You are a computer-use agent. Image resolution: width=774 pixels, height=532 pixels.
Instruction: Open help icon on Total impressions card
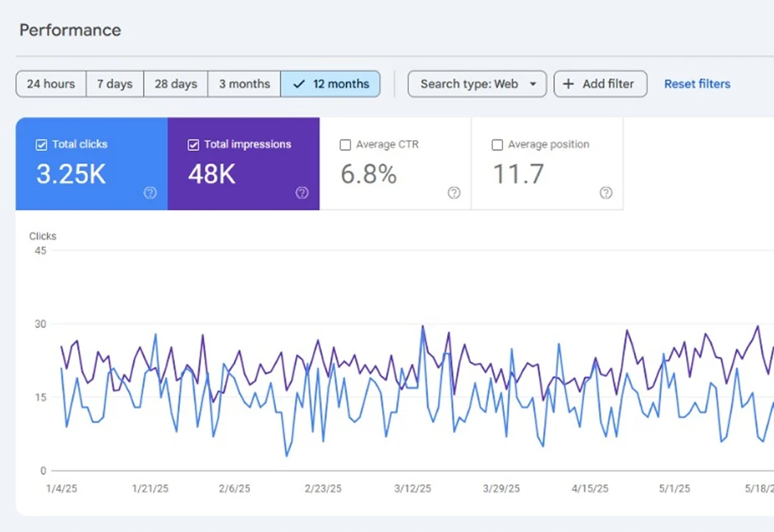tap(302, 193)
